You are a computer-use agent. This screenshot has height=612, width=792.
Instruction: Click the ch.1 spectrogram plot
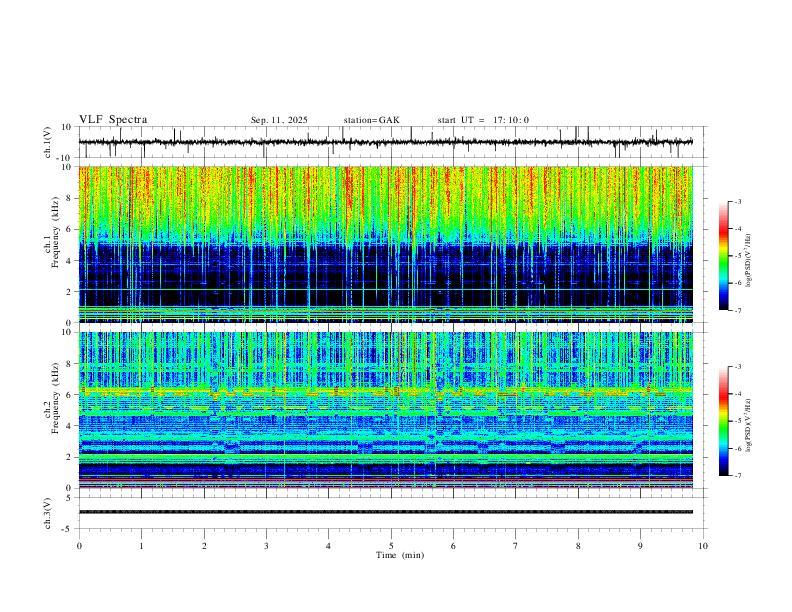click(386, 244)
